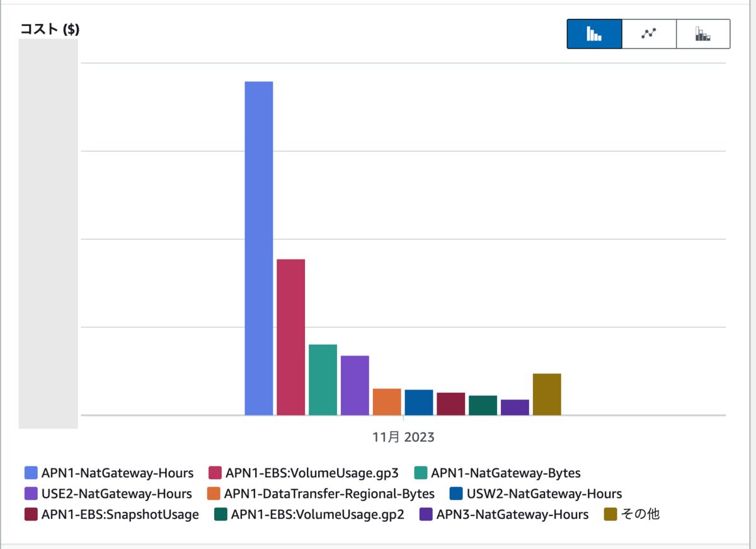Select the olive その他 bar
The image size is (756, 549).
pos(547,394)
